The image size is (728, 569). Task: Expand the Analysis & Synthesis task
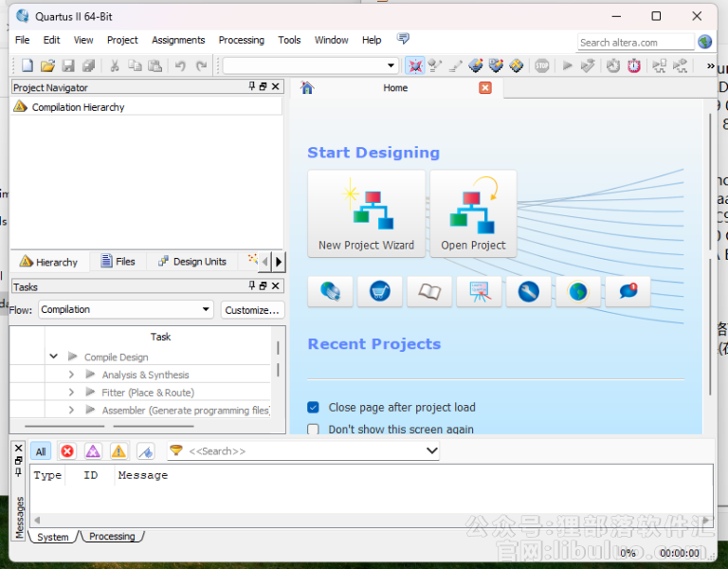click(71, 376)
